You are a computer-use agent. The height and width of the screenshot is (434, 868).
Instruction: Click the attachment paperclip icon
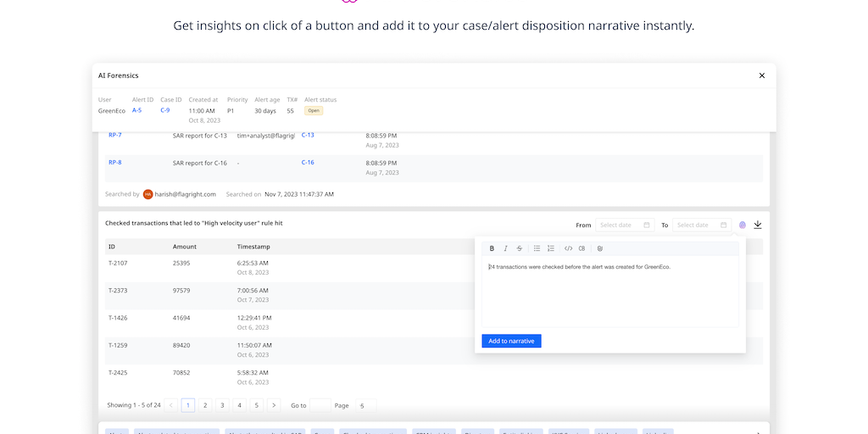pyautogui.click(x=599, y=248)
